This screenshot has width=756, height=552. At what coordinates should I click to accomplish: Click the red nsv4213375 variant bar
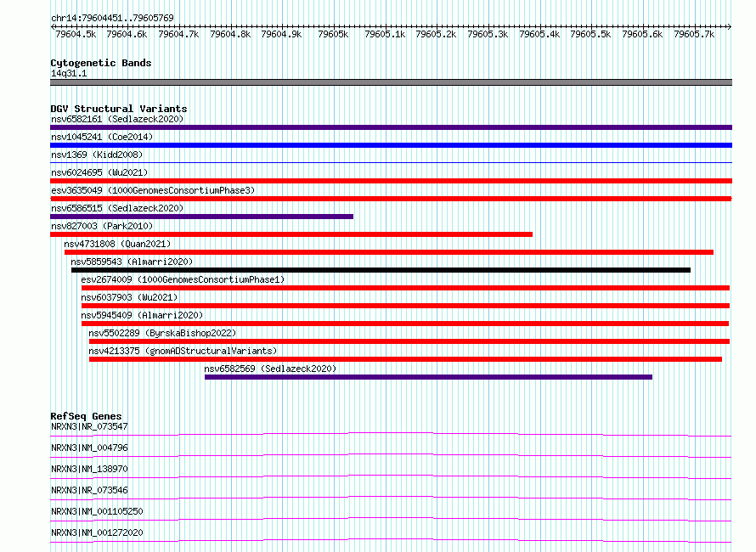[405, 359]
